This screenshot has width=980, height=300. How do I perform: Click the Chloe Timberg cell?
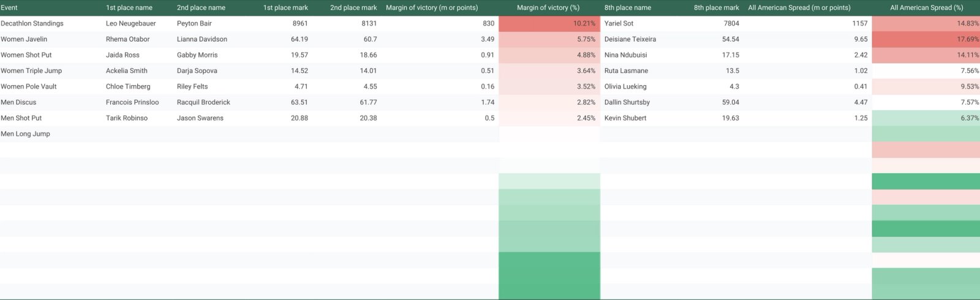[x=128, y=86]
